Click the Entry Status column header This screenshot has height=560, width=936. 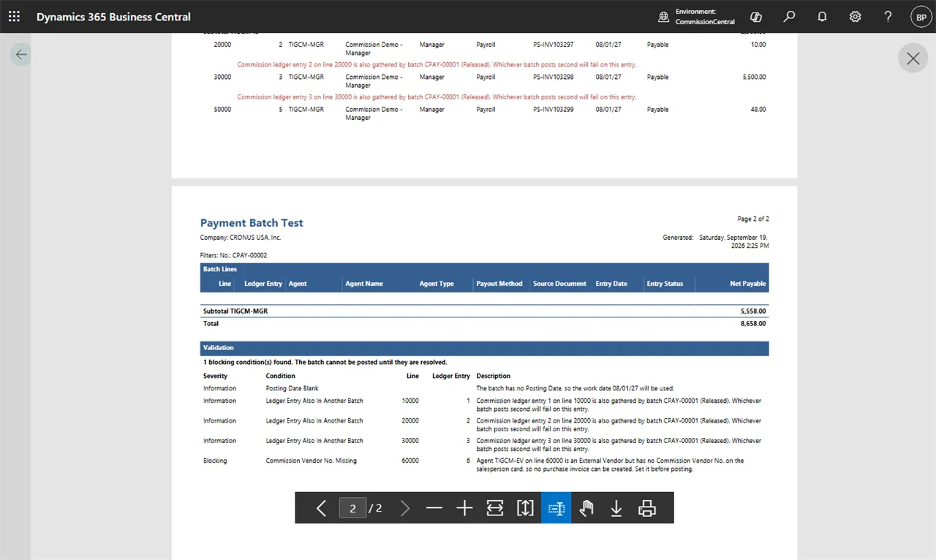pos(665,284)
